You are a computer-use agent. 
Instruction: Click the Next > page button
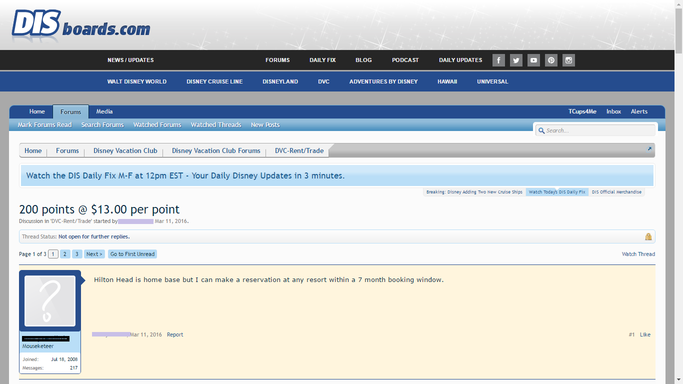coord(94,254)
